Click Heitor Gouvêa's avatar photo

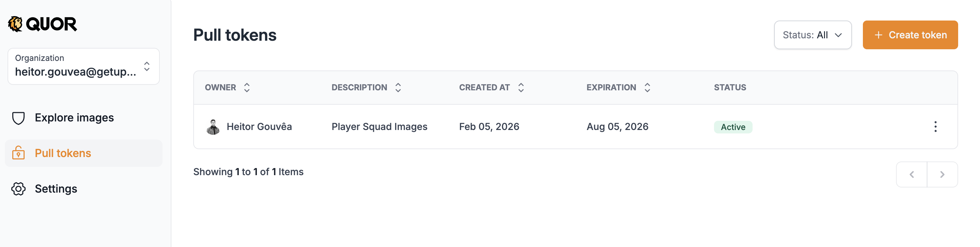(x=213, y=126)
